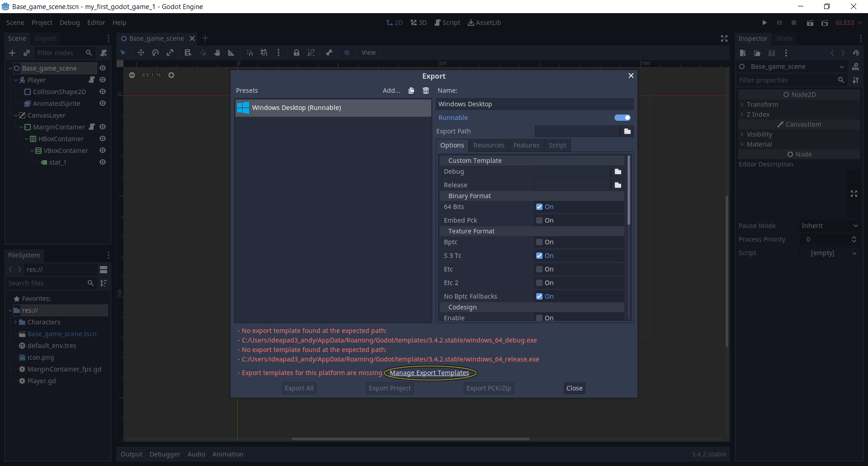This screenshot has height=466, width=868.
Task: Browse custom Debug template folder
Action: point(618,171)
